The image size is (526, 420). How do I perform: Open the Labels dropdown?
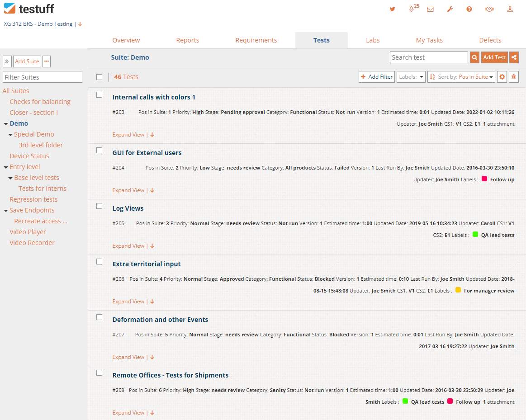[x=411, y=77]
